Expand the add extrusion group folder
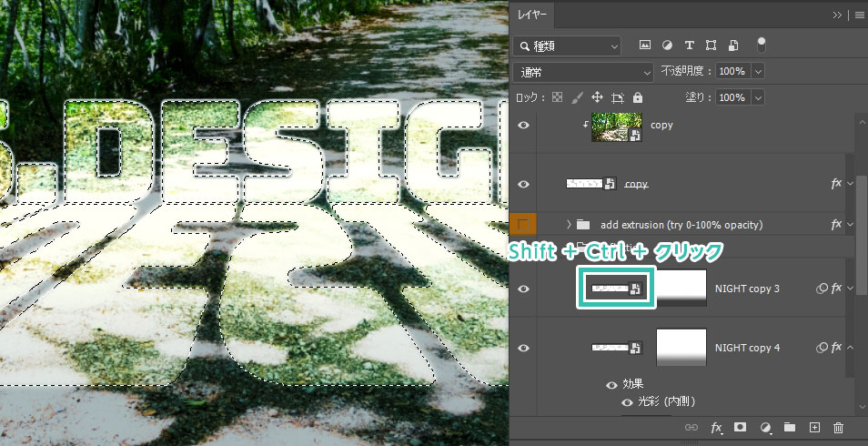This screenshot has width=868, height=446. point(569,224)
